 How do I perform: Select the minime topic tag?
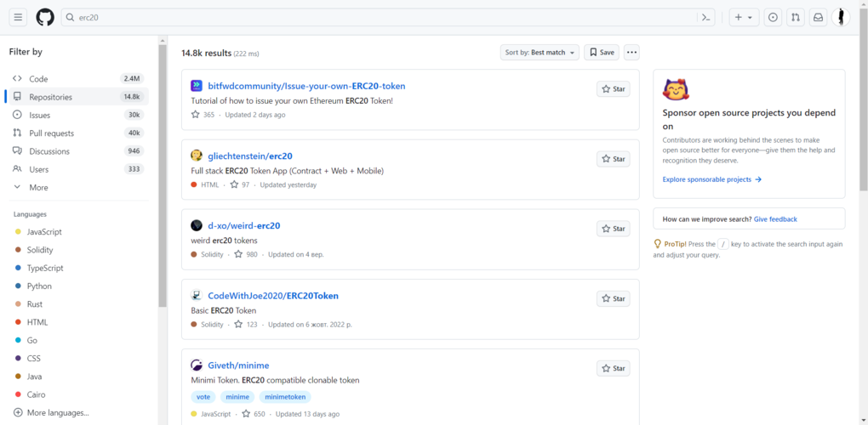click(237, 397)
